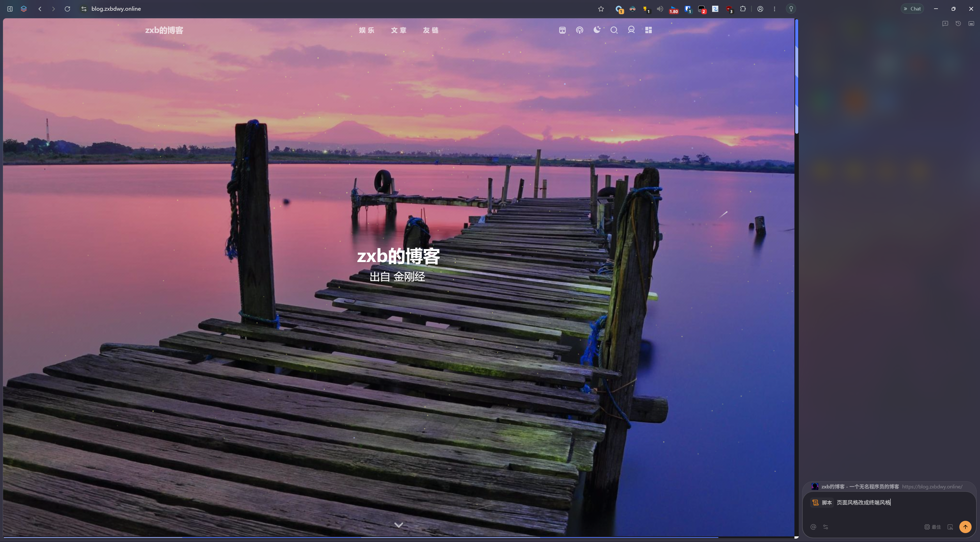Toggle dark mode with moon icon
Image resolution: width=980 pixels, height=542 pixels.
[x=597, y=30]
